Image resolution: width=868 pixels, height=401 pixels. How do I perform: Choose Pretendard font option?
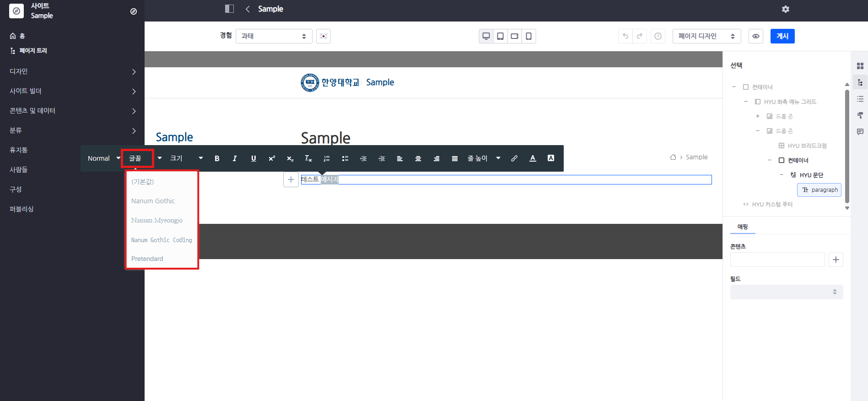click(147, 259)
